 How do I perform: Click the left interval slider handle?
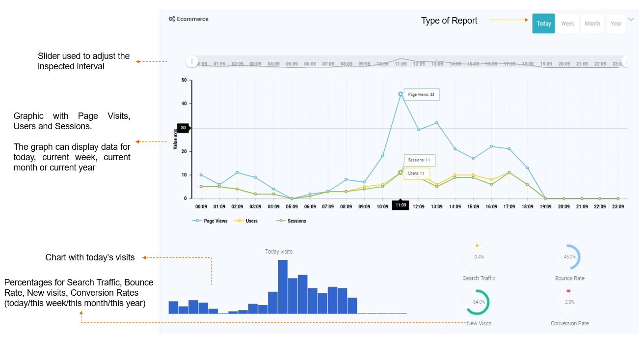point(192,61)
